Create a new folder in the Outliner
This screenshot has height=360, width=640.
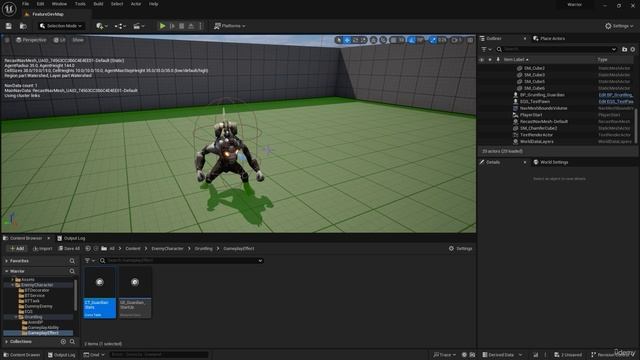pos(624,49)
